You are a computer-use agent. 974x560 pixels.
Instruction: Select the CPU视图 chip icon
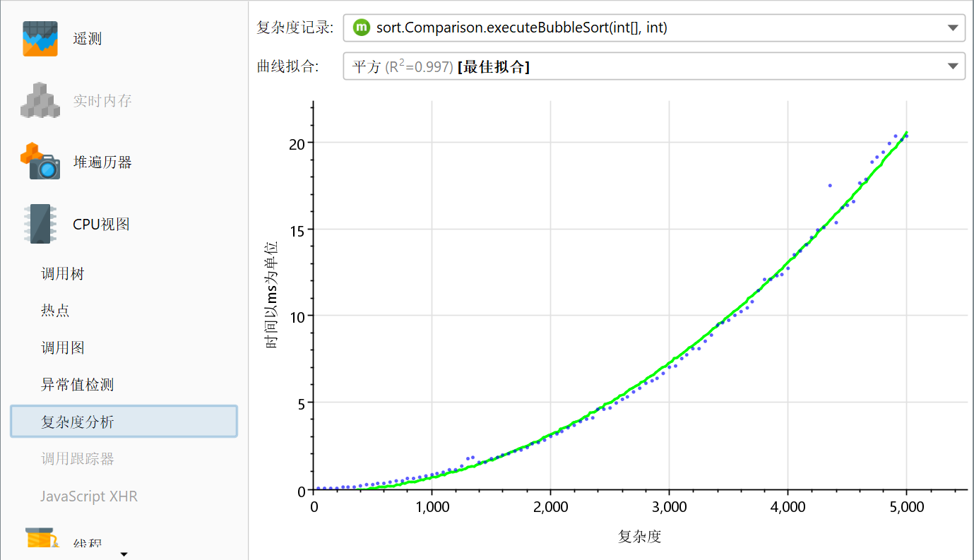pos(40,224)
